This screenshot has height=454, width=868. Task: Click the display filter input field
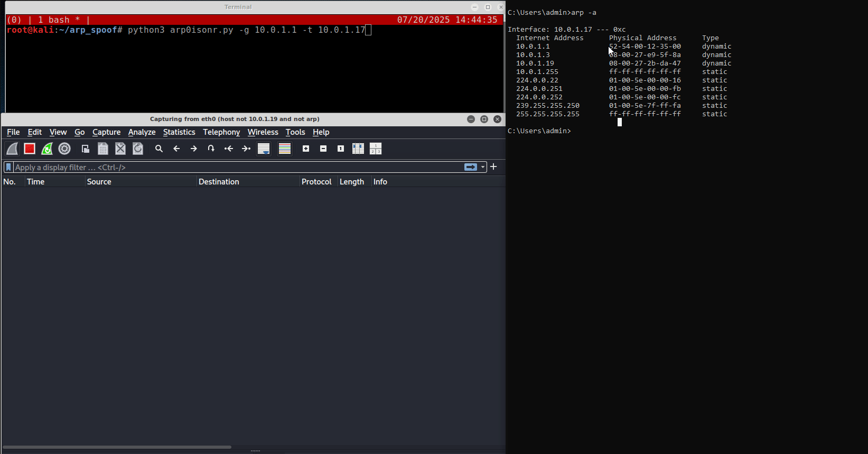click(x=238, y=168)
